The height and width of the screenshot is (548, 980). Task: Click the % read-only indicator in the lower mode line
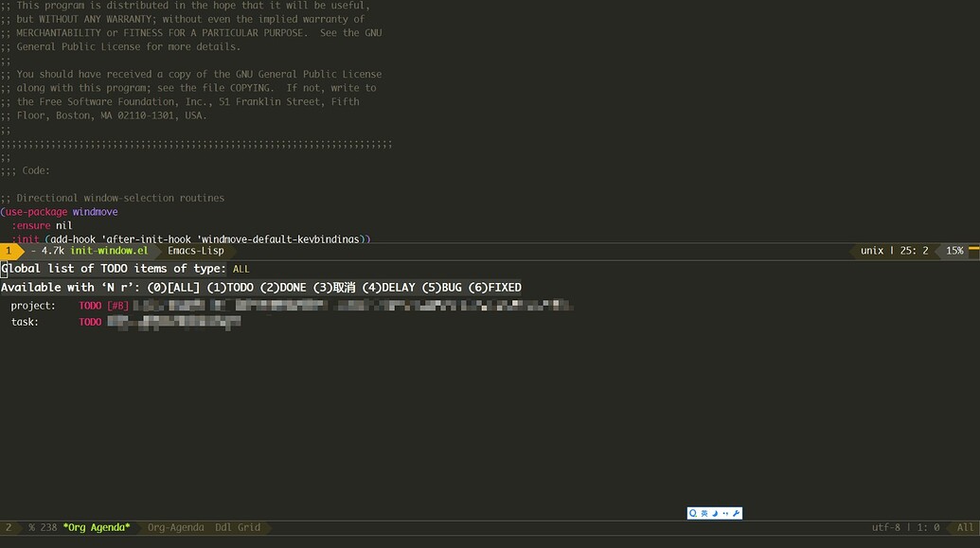[32, 527]
